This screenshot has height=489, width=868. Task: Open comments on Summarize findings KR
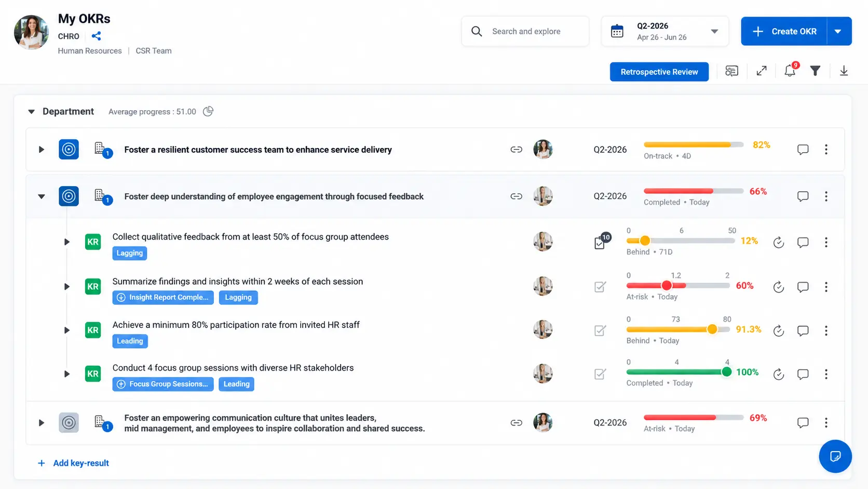tap(803, 287)
